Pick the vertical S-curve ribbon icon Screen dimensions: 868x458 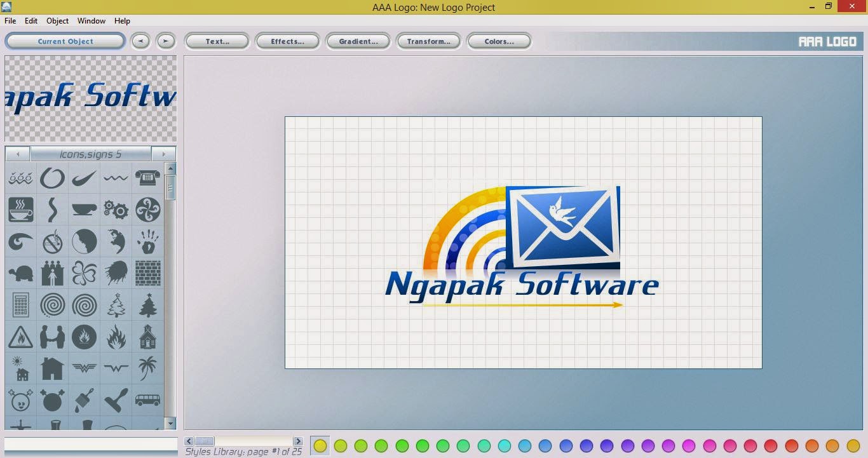coord(53,210)
